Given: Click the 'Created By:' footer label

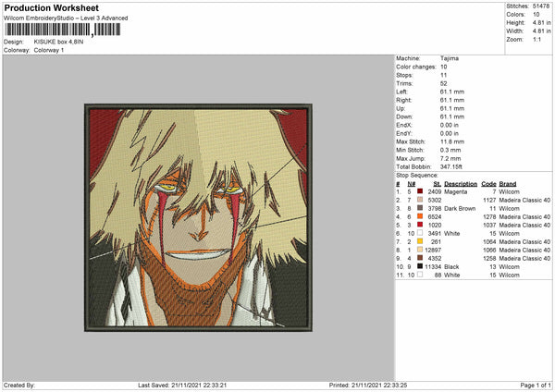Looking at the screenshot, I should [x=19, y=385].
